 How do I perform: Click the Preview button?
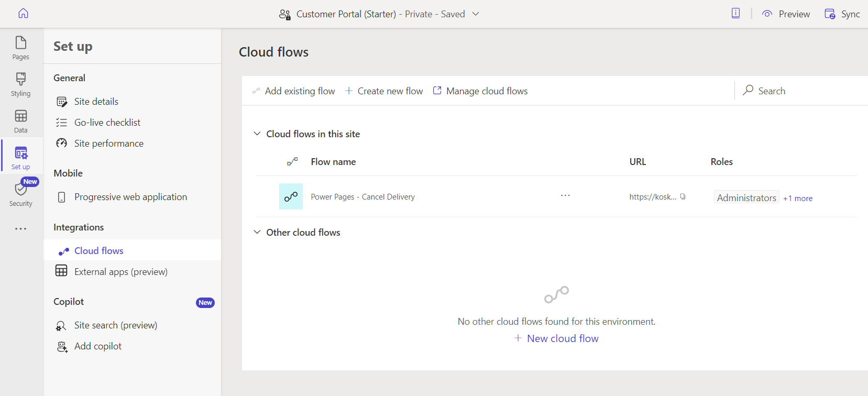pos(786,14)
